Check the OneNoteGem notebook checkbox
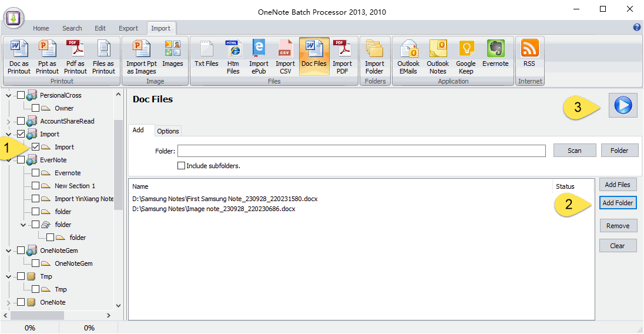The height and width of the screenshot is (334, 644). click(21, 250)
